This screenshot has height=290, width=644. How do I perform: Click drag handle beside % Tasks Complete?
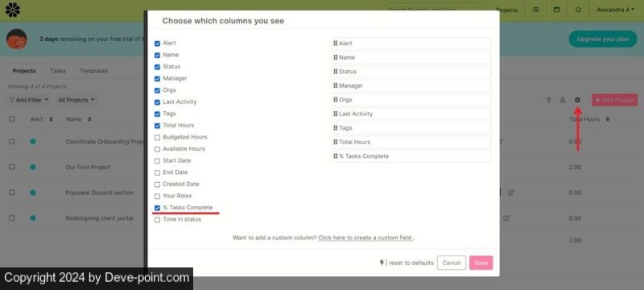[336, 156]
